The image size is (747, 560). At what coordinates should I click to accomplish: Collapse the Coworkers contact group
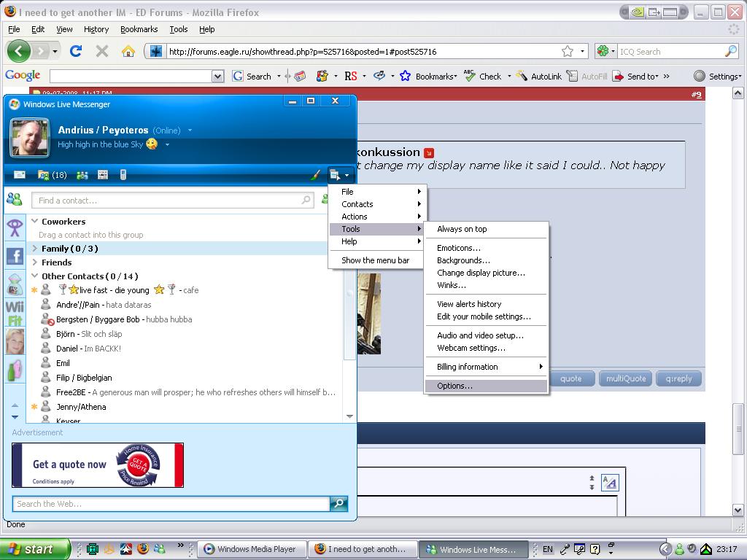click(35, 221)
